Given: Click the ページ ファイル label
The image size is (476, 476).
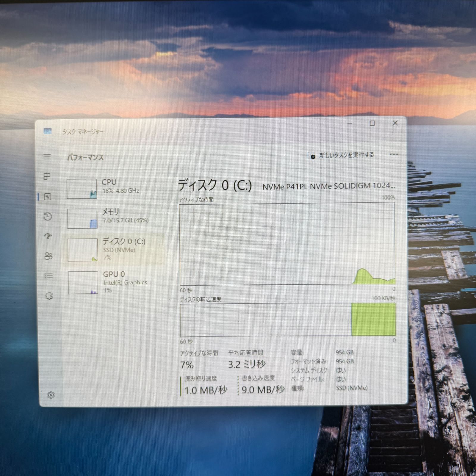Looking at the screenshot, I should click(308, 379).
